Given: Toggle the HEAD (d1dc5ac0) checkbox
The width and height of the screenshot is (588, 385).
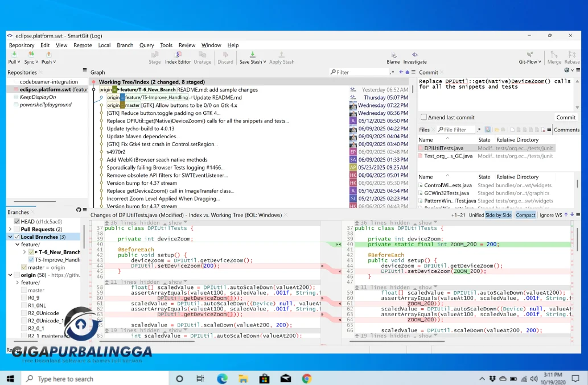Looking at the screenshot, I should [x=17, y=221].
